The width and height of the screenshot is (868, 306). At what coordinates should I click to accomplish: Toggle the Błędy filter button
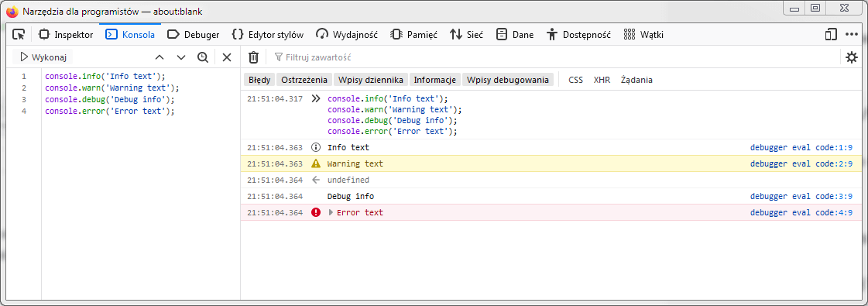tap(259, 80)
